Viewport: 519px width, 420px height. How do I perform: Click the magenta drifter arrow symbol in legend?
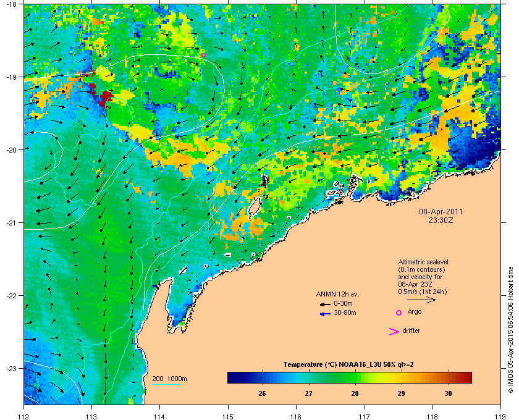click(x=394, y=332)
